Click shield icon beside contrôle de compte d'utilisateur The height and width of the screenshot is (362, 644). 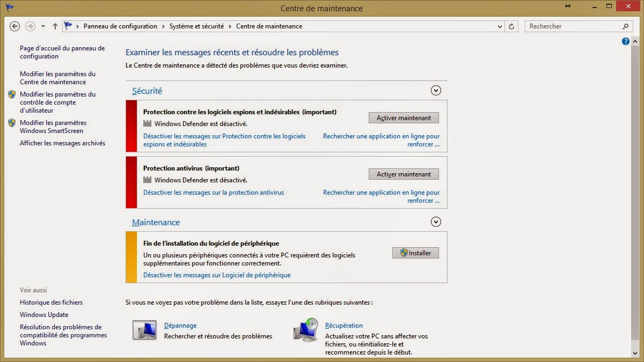click(x=12, y=94)
